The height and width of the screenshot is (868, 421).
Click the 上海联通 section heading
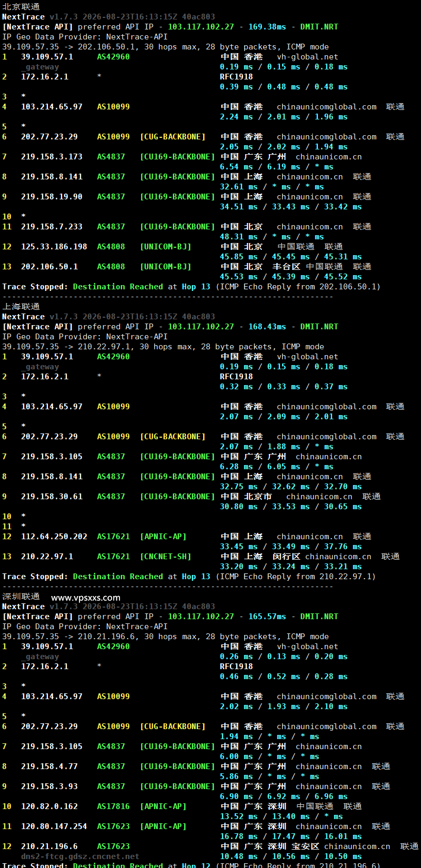coord(21,307)
